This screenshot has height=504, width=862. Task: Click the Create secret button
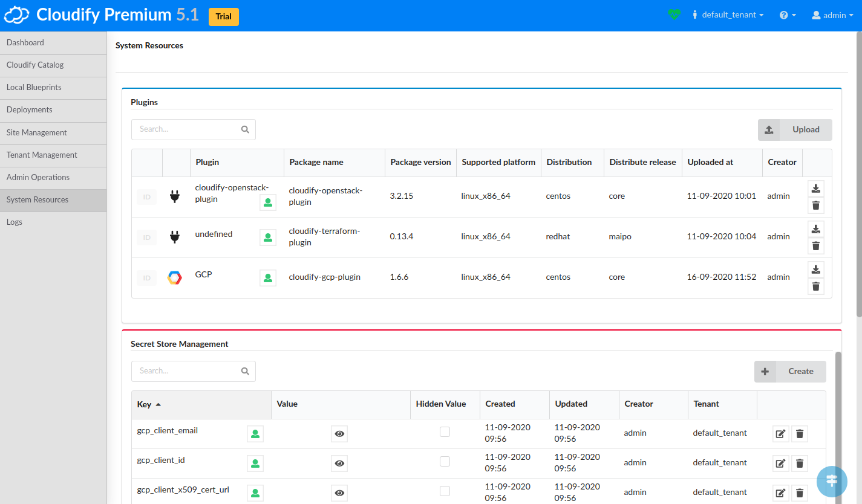[790, 372]
